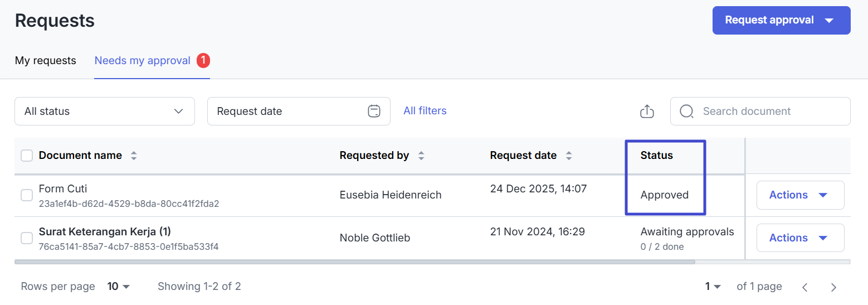This screenshot has height=305, width=868.
Task: Tick the select-all header checkbox
Action: pyautogui.click(x=27, y=156)
